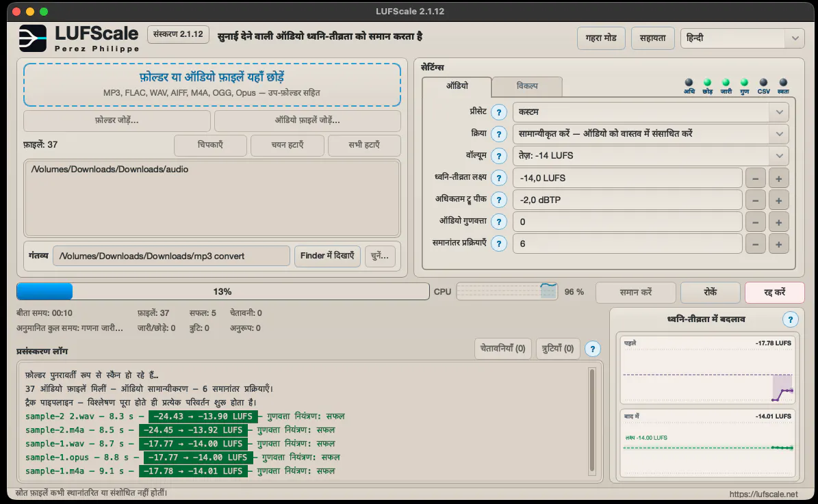Click the चिपकाएँ button

(210, 145)
